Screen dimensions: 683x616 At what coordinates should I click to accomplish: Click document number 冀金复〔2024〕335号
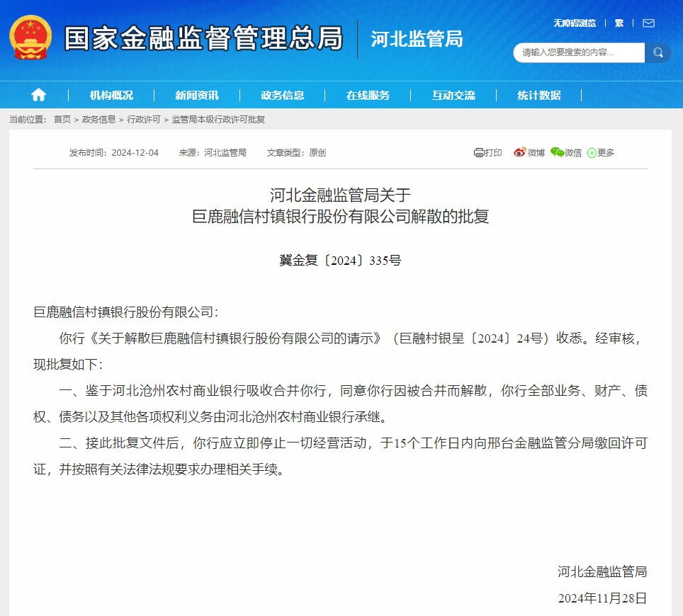340,261
